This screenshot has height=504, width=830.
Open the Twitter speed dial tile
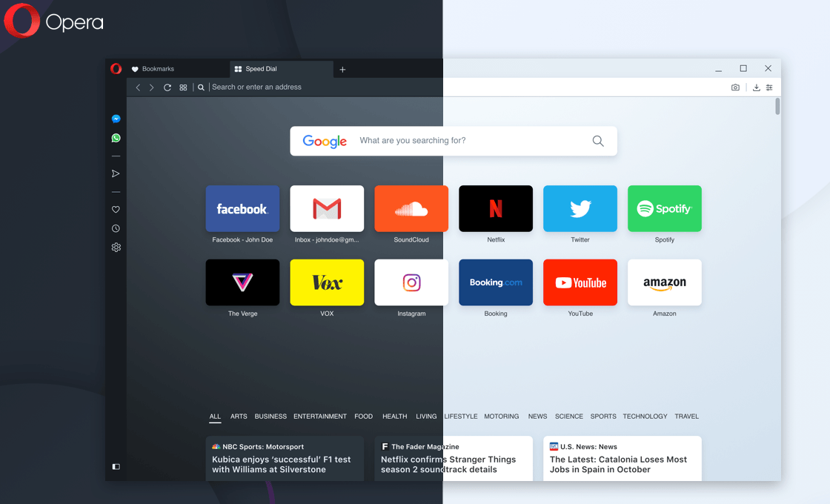(x=580, y=208)
